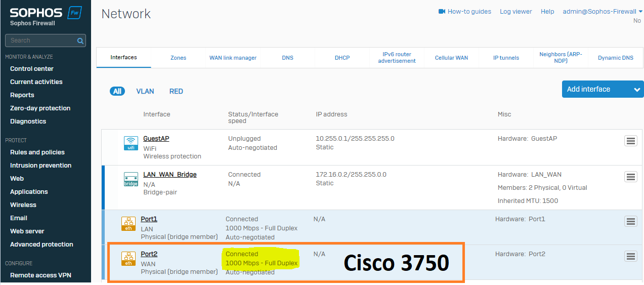Filter interfaces by VLAN
This screenshot has height=285, width=644.
[x=145, y=92]
